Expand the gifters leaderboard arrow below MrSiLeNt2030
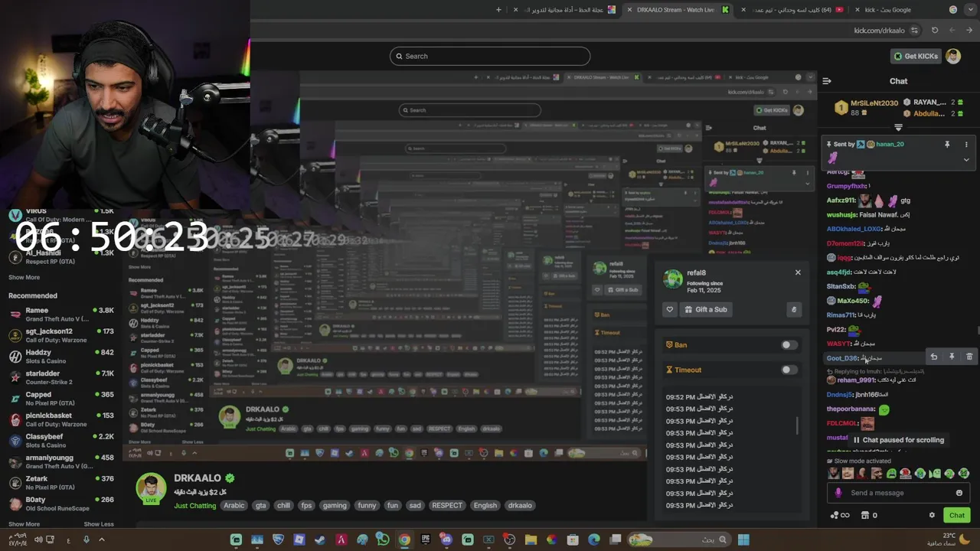Viewport: 980px width, 551px height. coord(898,128)
